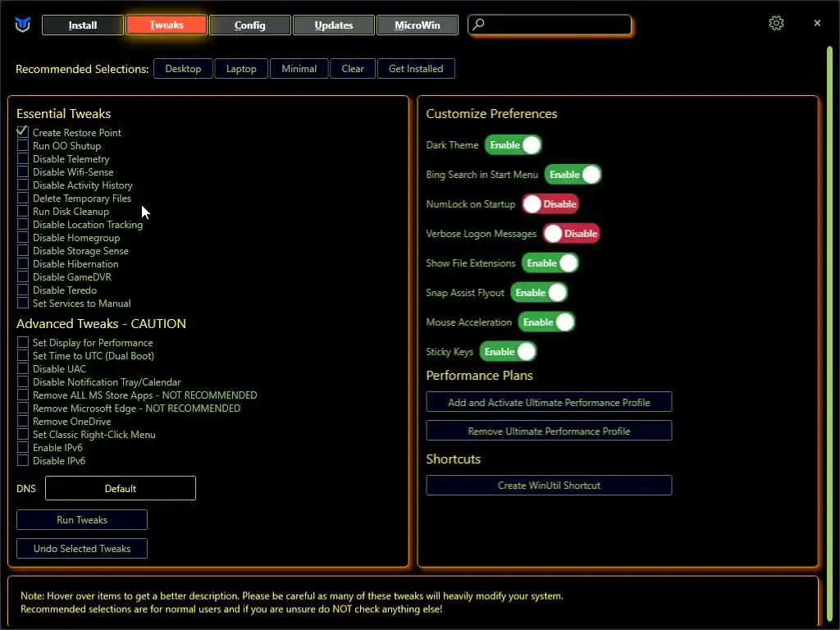Focus the search input field
840x630 pixels.
(550, 25)
